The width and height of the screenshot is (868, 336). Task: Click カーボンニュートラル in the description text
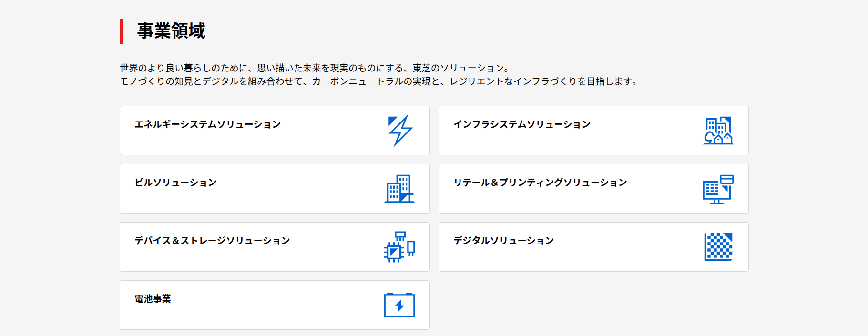click(x=362, y=81)
